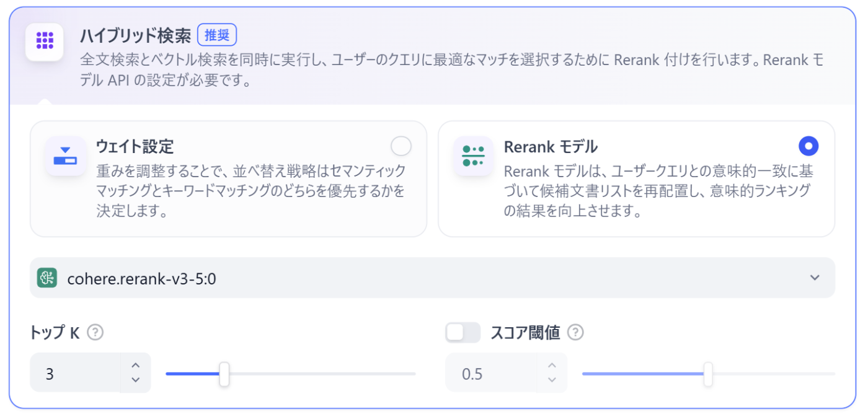Image resolution: width=868 pixels, height=417 pixels.
Task: Click the model dropdown chevron arrow
Action: (x=815, y=278)
